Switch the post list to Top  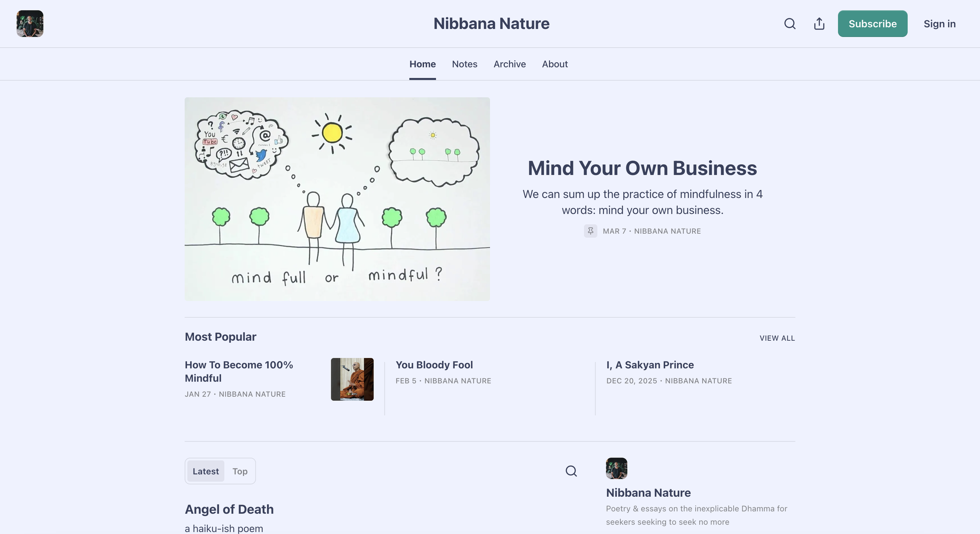[x=240, y=471]
